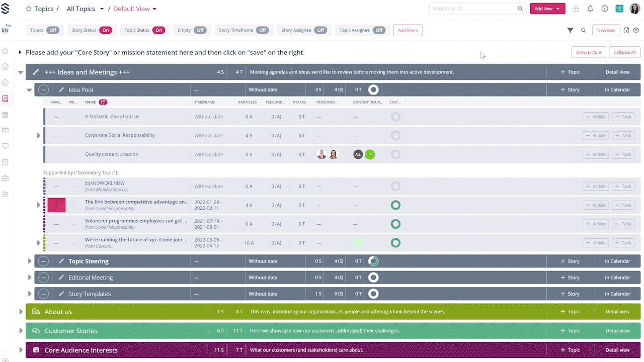Click the pink color cell on competitive advantage story
This screenshot has height=362, width=644.
(56, 205)
